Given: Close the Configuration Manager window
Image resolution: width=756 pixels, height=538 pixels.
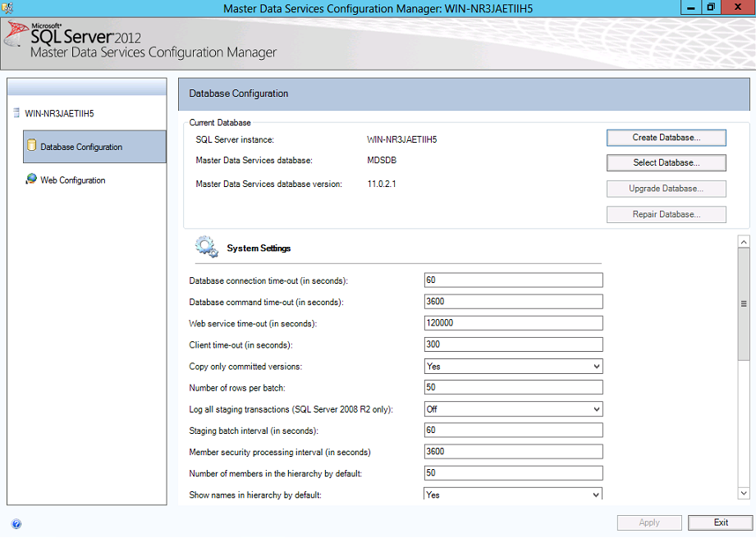Looking at the screenshot, I should pos(738,7).
